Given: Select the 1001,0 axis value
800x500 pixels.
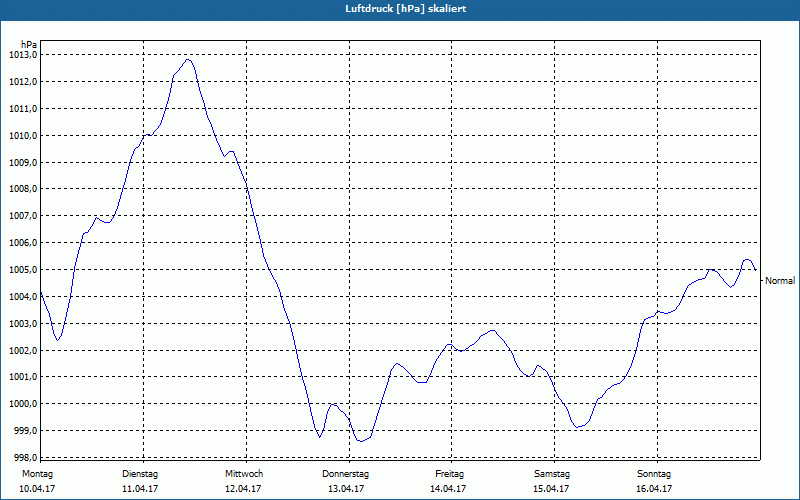Looking at the screenshot, I should (x=23, y=377).
